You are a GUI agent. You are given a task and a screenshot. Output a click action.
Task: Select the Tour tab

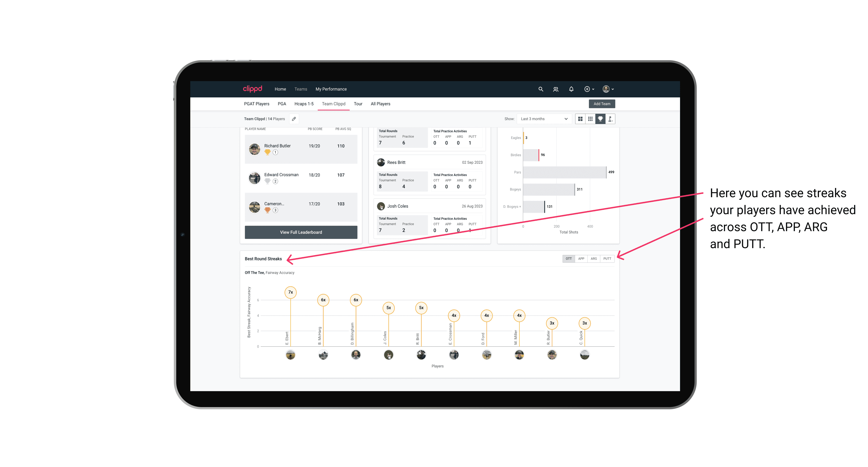[356, 104]
